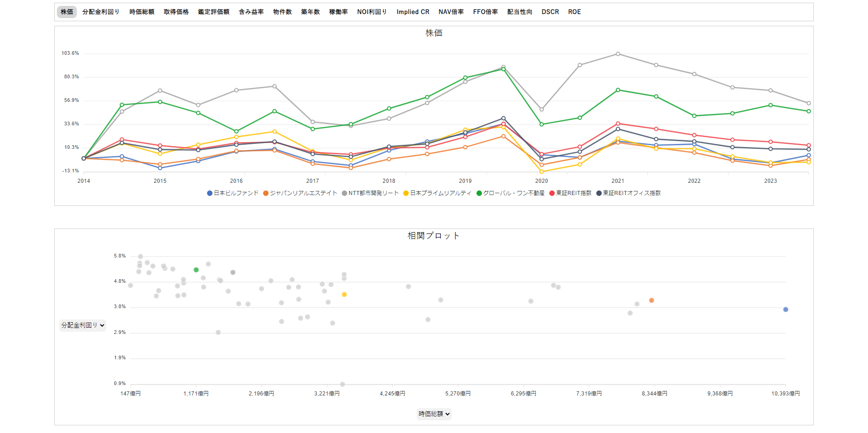Screen dimensions: 868x433
Task: Click the 株価 chart title
Action: click(x=434, y=33)
